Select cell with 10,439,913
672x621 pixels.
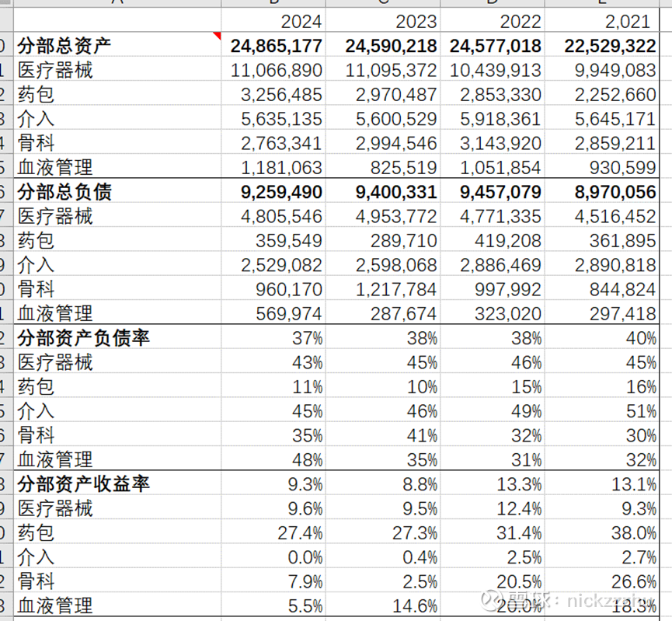click(x=493, y=69)
